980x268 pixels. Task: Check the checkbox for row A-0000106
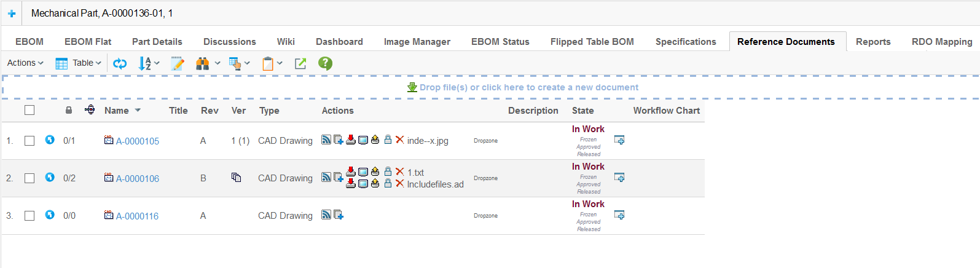point(29,178)
